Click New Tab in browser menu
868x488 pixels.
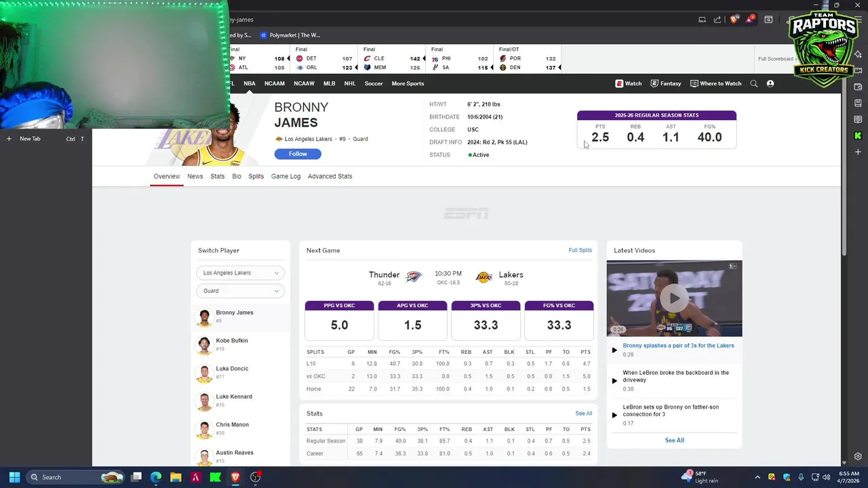tap(45, 139)
